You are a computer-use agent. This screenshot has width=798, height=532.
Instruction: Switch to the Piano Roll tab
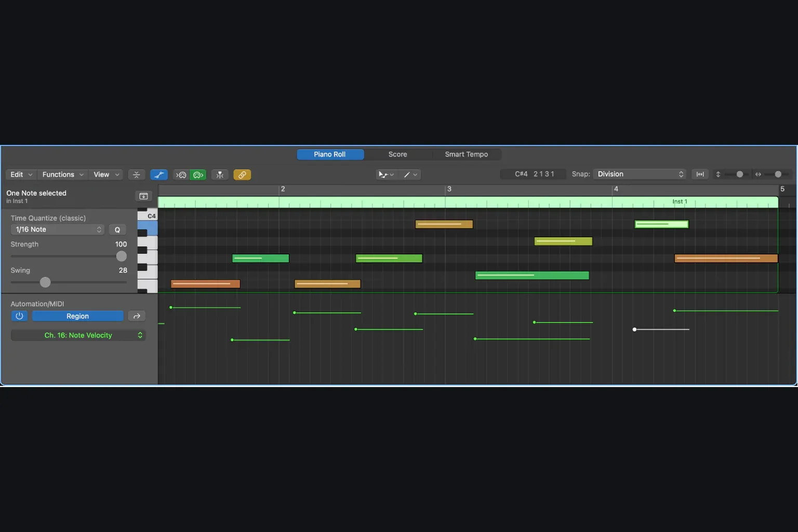[330, 154]
